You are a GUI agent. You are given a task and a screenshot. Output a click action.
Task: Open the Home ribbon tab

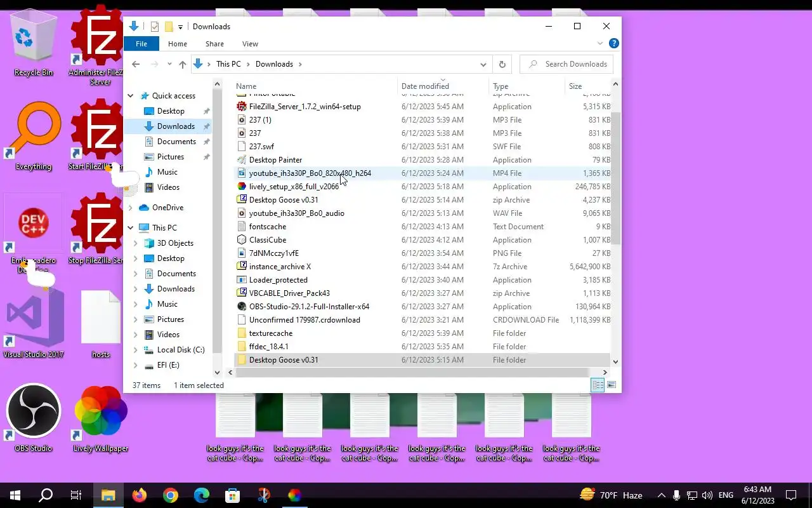[178, 44]
